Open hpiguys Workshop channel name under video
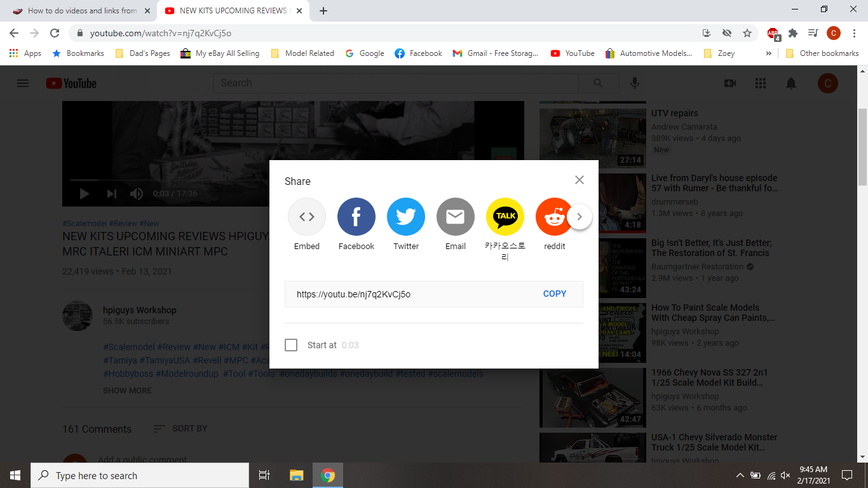868x488 pixels. 140,310
